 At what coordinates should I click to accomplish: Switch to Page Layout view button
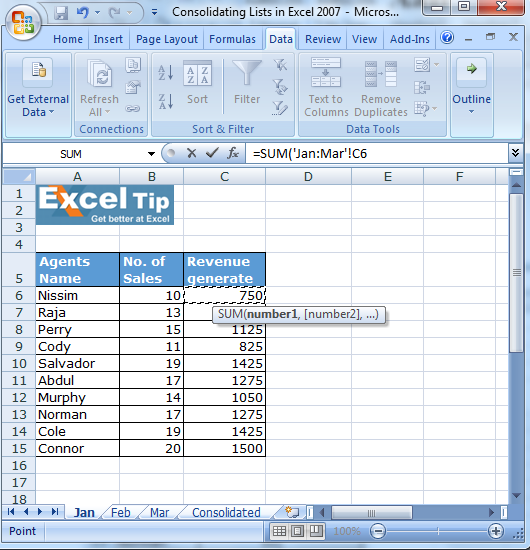[297, 531]
